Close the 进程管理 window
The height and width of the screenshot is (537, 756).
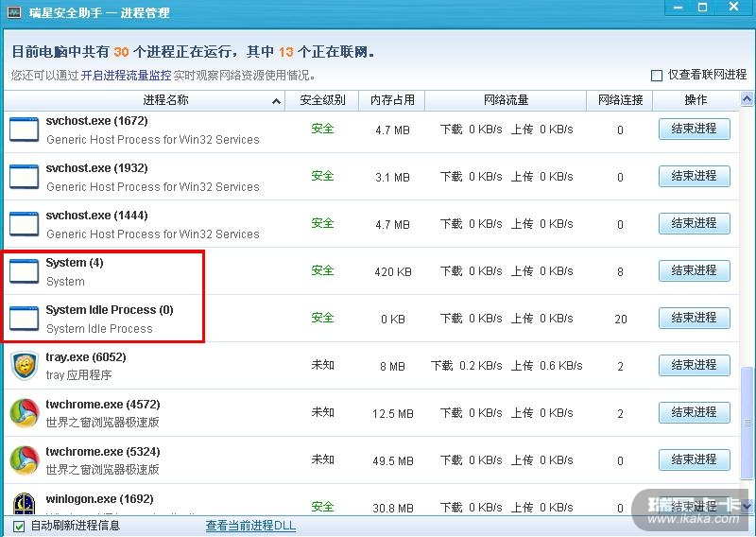[734, 8]
